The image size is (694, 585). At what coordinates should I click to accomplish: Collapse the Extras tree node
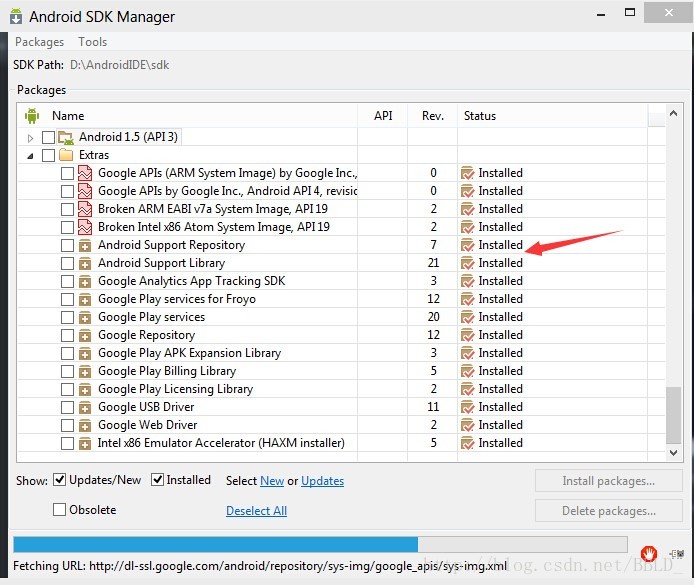(x=30, y=156)
